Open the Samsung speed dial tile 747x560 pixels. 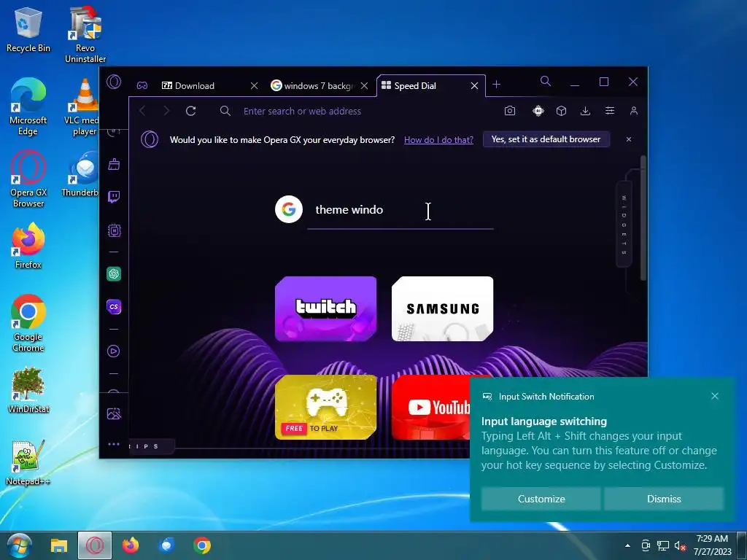point(443,308)
